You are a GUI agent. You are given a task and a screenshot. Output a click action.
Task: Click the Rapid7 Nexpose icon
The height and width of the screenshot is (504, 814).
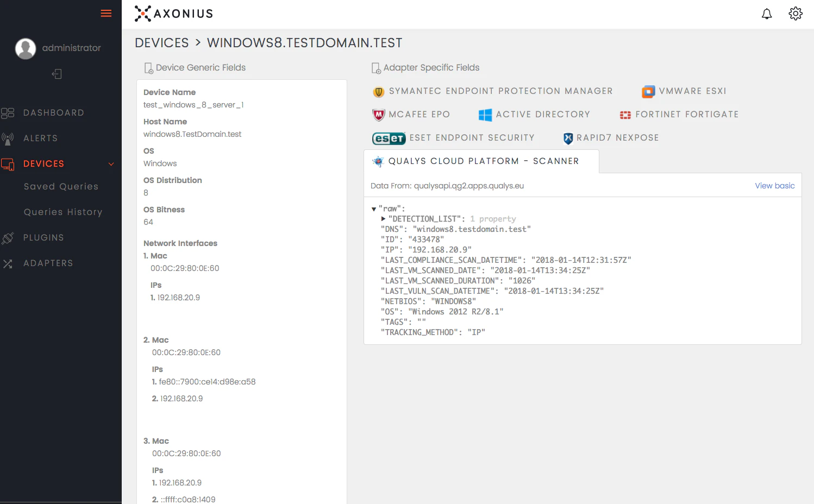coord(568,138)
